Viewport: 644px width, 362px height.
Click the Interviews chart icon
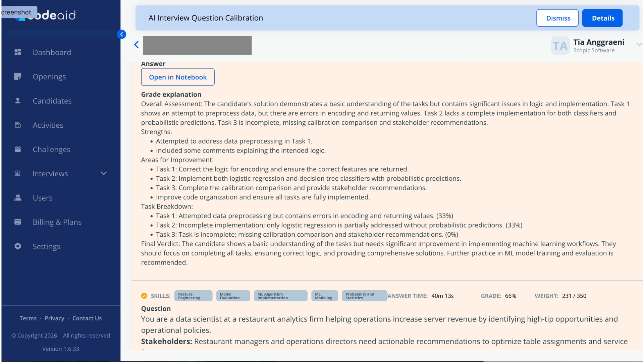click(18, 173)
